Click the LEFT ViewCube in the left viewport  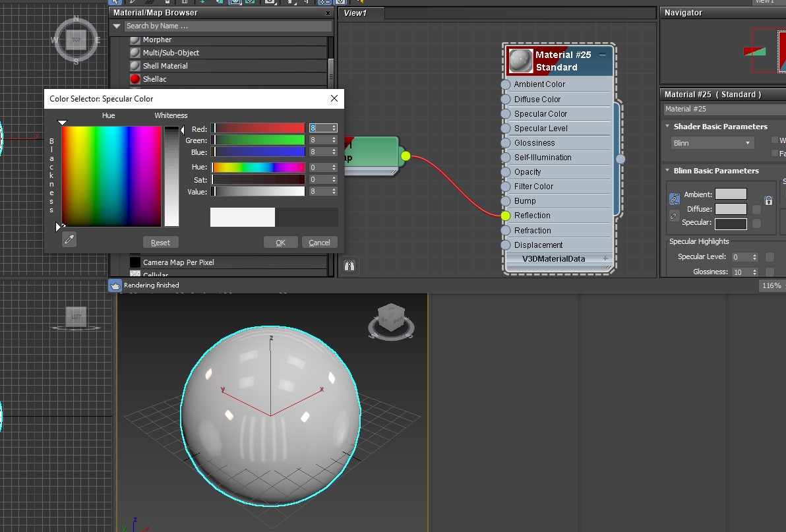coord(76,318)
